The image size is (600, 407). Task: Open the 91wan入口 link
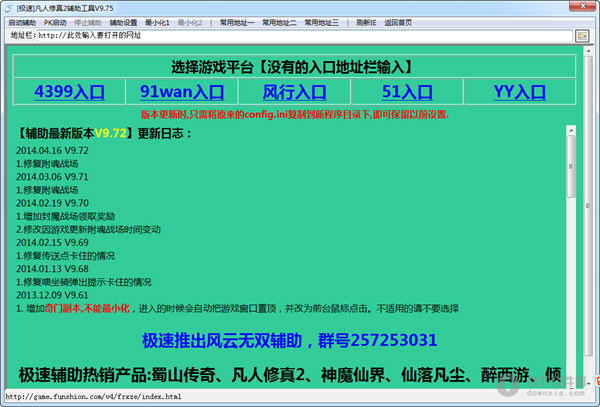[x=182, y=92]
